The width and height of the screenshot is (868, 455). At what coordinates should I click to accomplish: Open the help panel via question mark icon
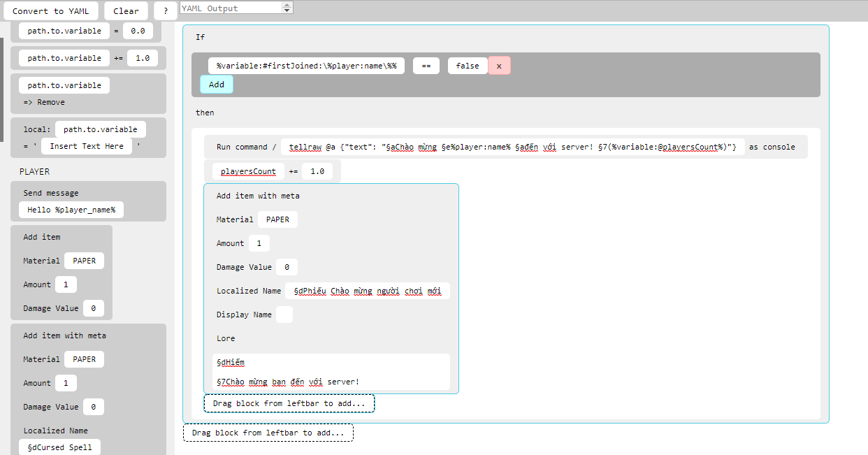(165, 10)
